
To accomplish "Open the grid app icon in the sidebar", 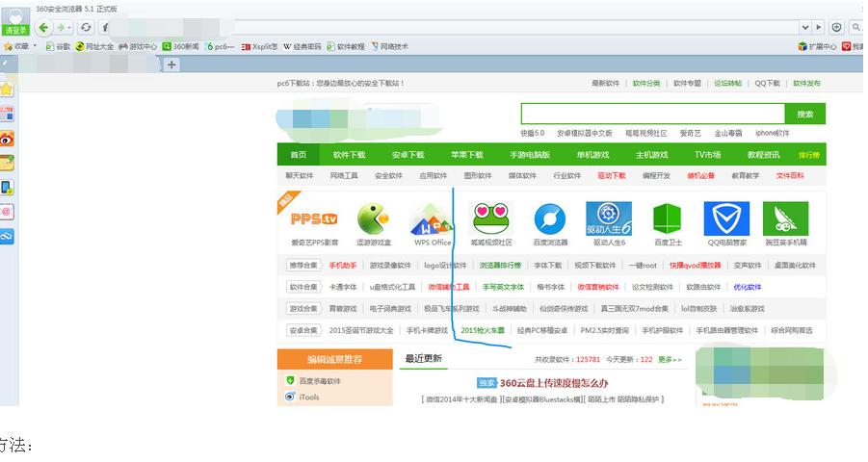I will point(7,114).
